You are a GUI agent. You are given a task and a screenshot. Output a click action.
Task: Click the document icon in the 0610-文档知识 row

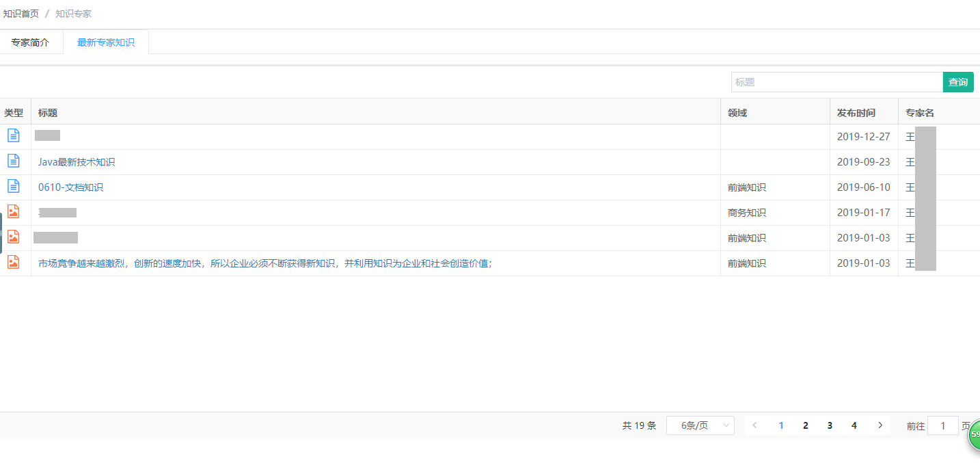tap(14, 186)
